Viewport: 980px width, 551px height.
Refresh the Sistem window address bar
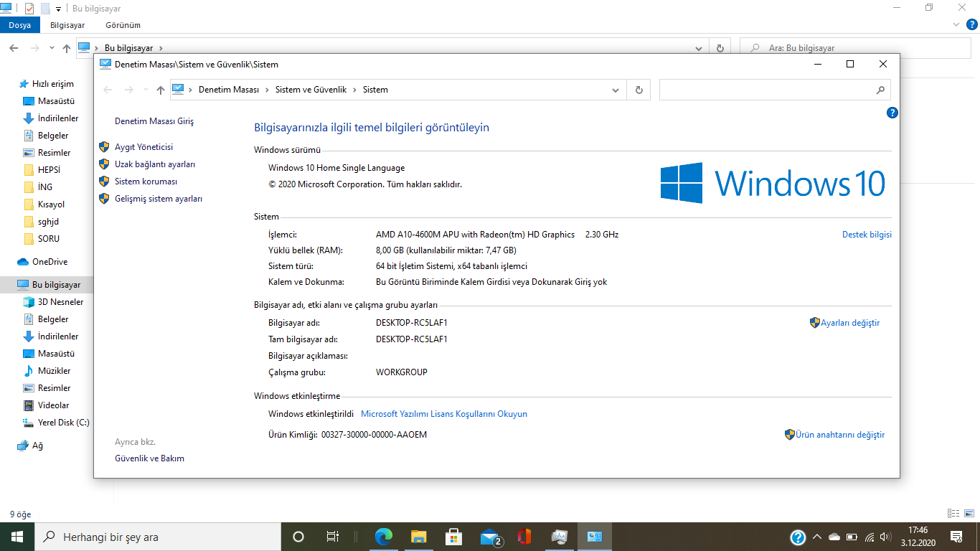639,90
